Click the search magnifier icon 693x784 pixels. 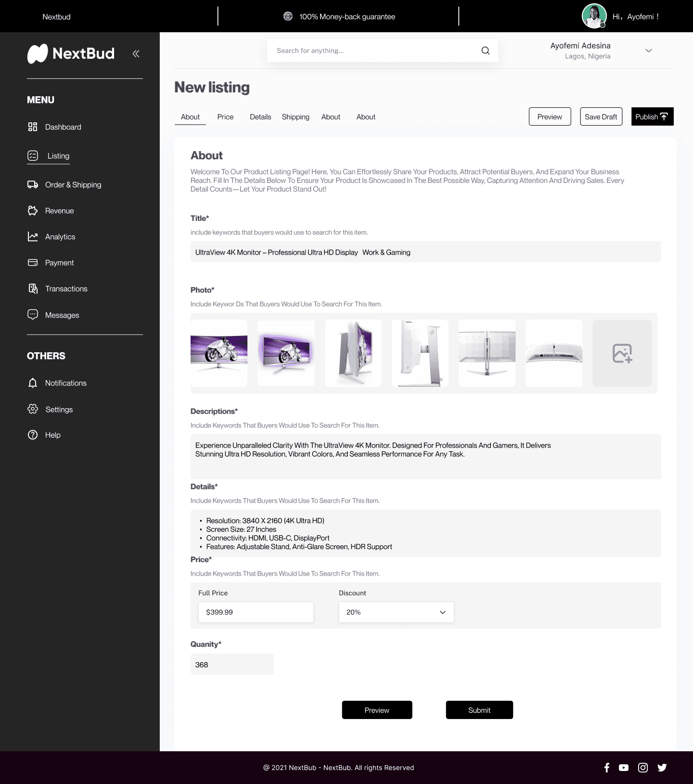click(x=486, y=51)
